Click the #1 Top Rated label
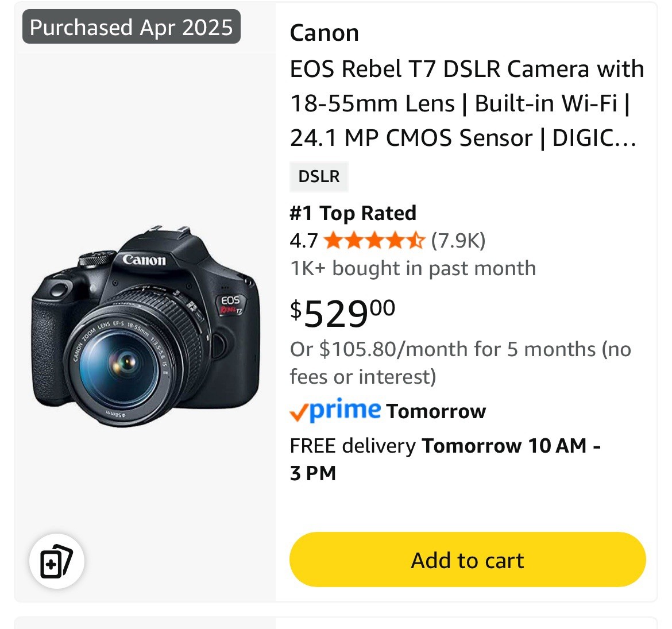The image size is (672, 629). (x=353, y=213)
